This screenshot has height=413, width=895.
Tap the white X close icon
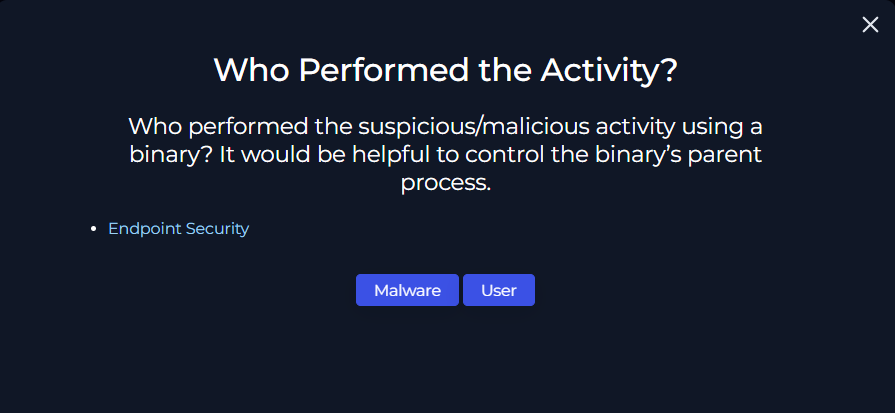870,25
